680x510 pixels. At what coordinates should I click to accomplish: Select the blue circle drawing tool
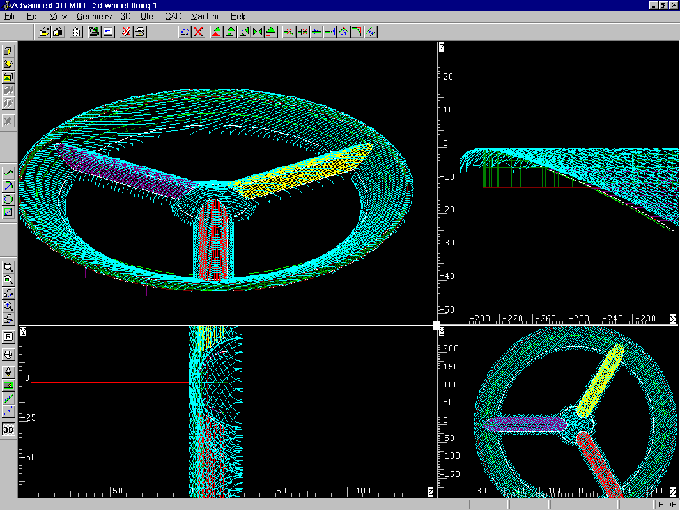click(8, 199)
